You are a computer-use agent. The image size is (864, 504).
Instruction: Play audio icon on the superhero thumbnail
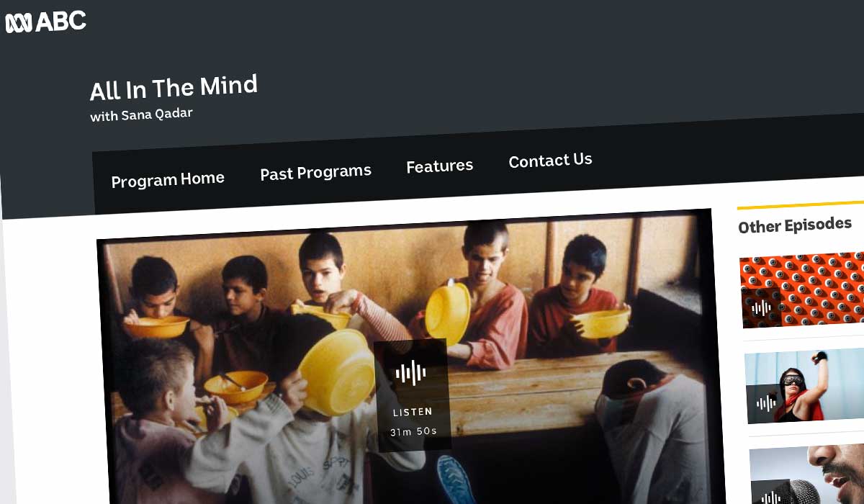[765, 403]
